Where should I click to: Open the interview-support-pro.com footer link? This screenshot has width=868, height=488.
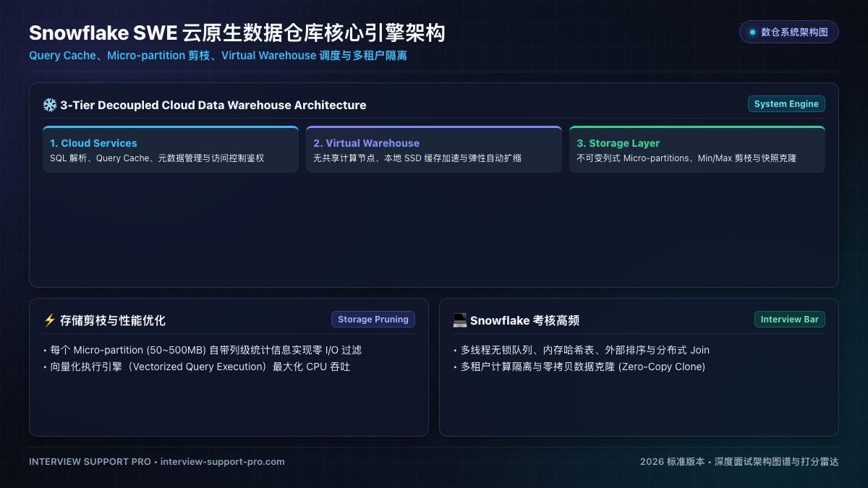(x=223, y=461)
